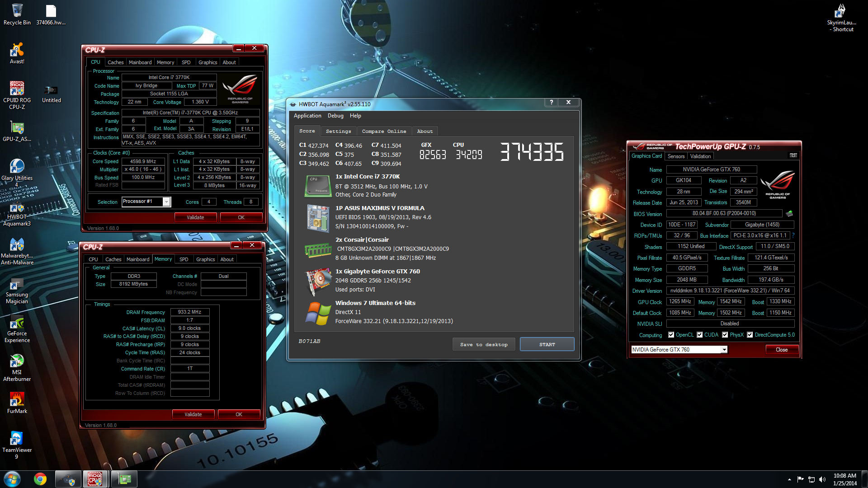Click the taskbar clock showing 10:08 AM

(x=844, y=479)
